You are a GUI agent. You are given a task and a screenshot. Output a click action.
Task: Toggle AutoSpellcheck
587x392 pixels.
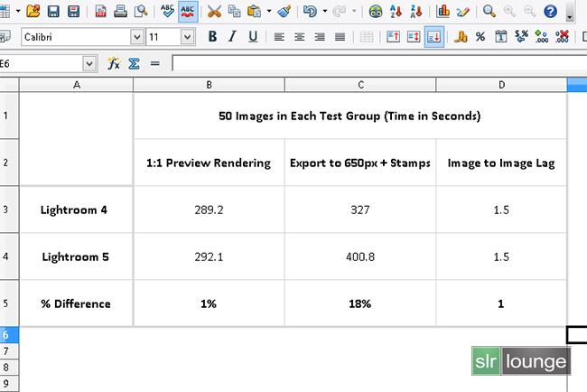click(188, 12)
